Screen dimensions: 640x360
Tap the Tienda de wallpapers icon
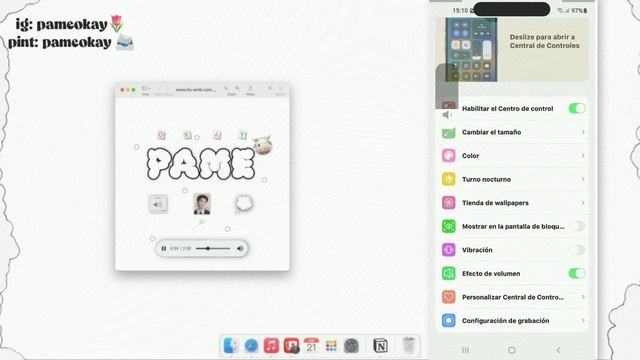tap(449, 203)
